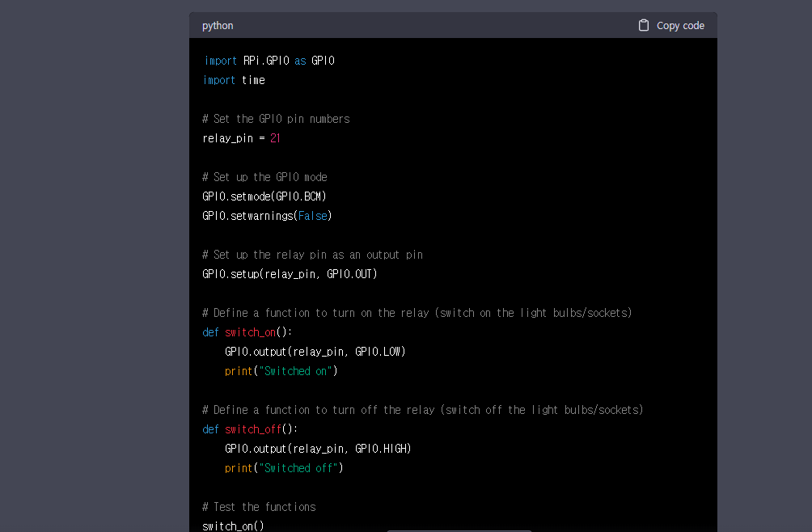This screenshot has height=532, width=812.
Task: Click the "# Test the functions" comment
Action: (x=259, y=507)
